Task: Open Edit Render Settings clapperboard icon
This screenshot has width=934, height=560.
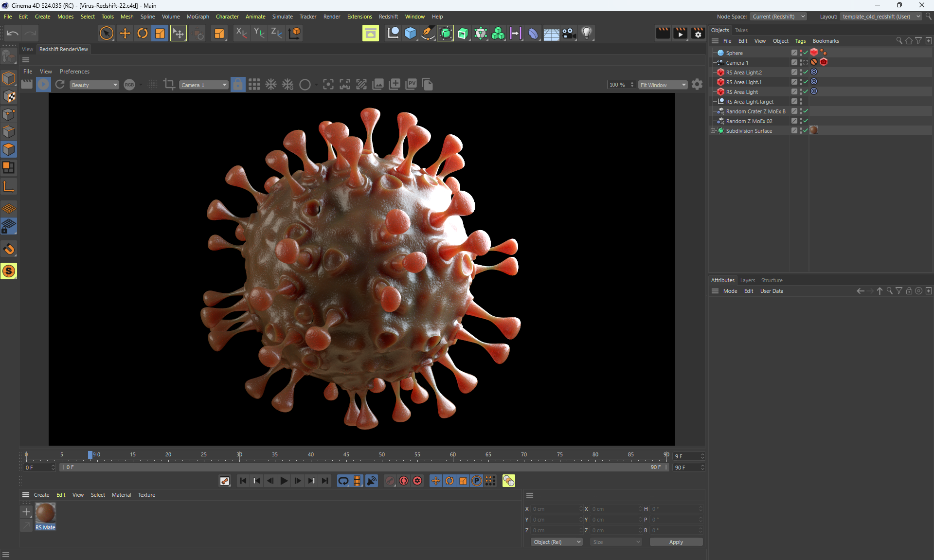Action: click(698, 33)
